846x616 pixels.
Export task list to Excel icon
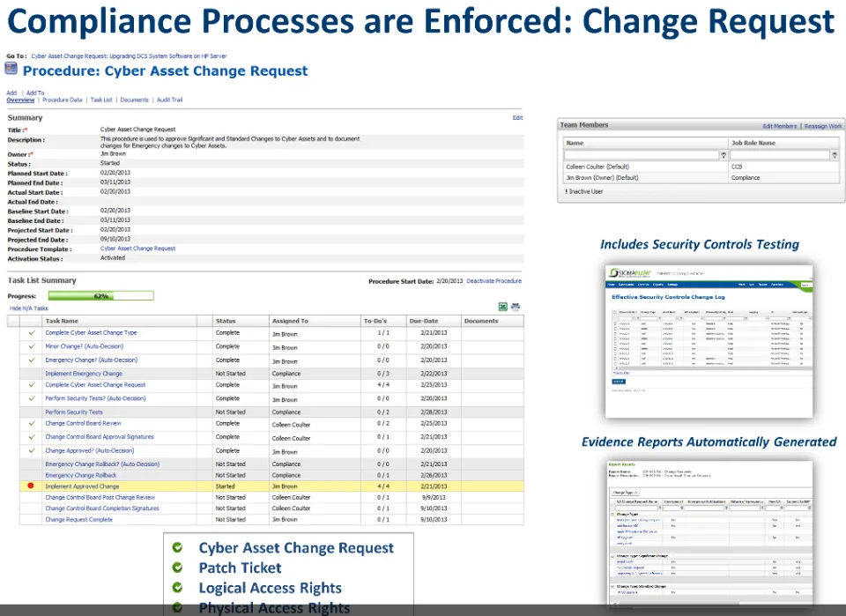pos(503,307)
